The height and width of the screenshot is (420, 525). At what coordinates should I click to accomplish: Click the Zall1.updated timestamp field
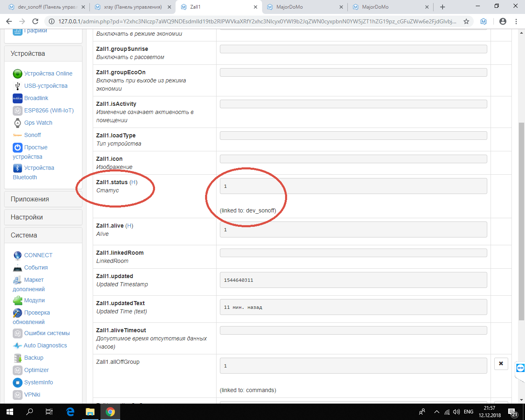click(353, 280)
